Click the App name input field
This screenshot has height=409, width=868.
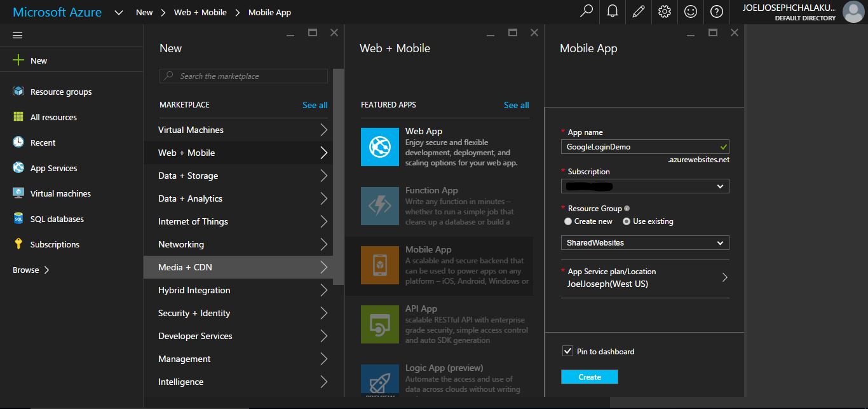tap(645, 146)
